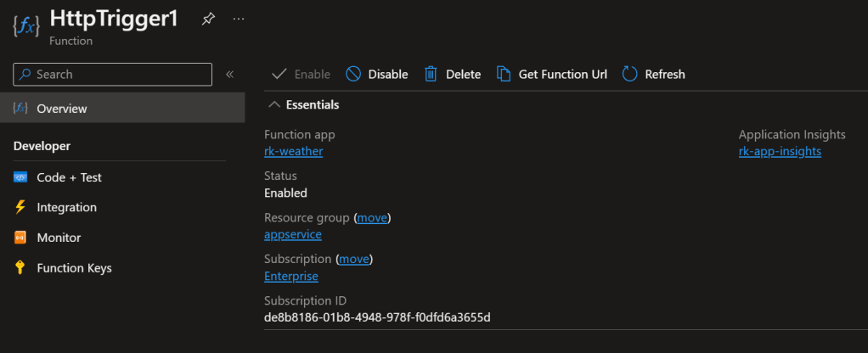Click the Integration lightning bolt icon
The image size is (868, 353).
pos(20,207)
